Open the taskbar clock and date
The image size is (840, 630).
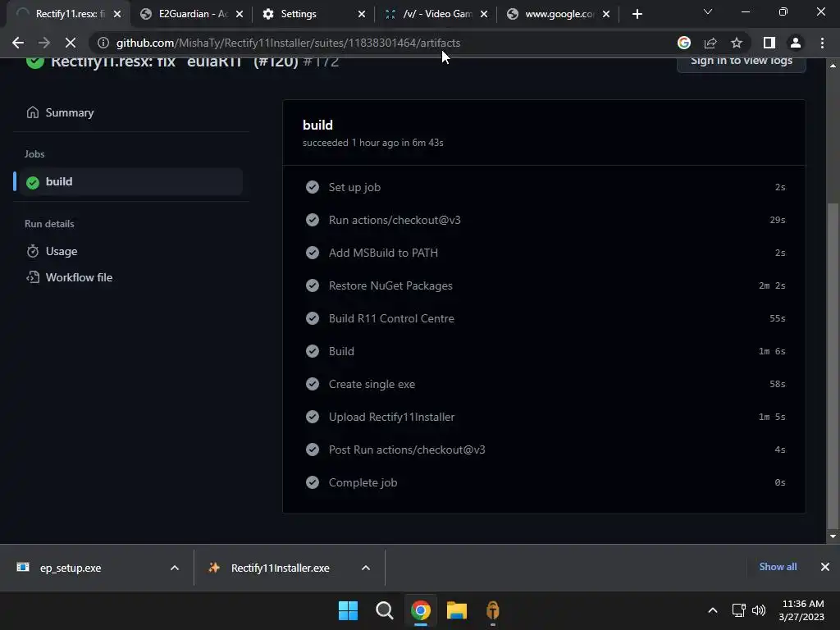802,610
